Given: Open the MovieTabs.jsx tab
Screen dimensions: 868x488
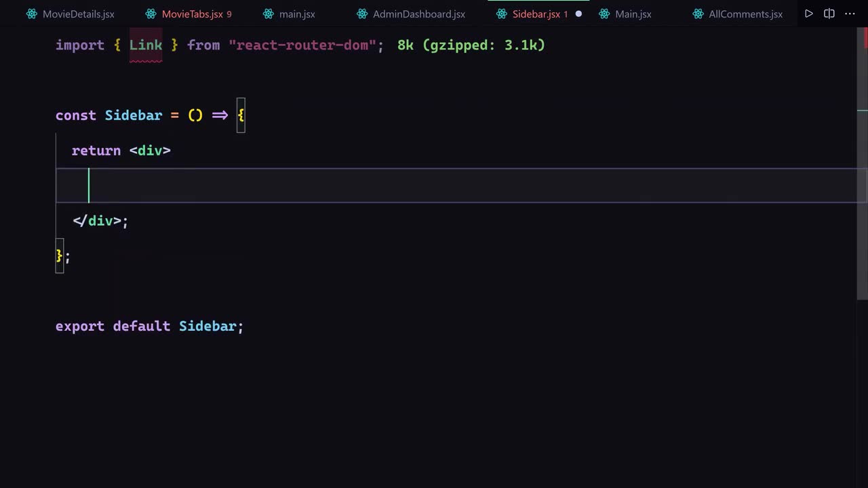Looking at the screenshot, I should click(x=189, y=14).
